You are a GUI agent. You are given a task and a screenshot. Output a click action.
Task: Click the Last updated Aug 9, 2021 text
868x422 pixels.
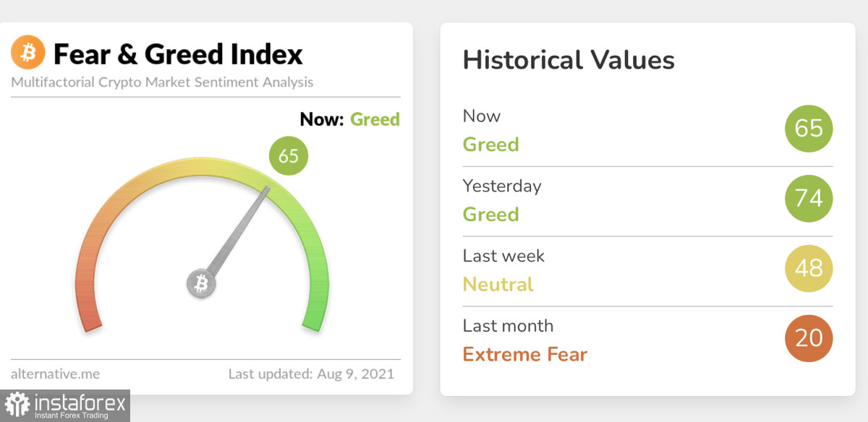click(311, 374)
